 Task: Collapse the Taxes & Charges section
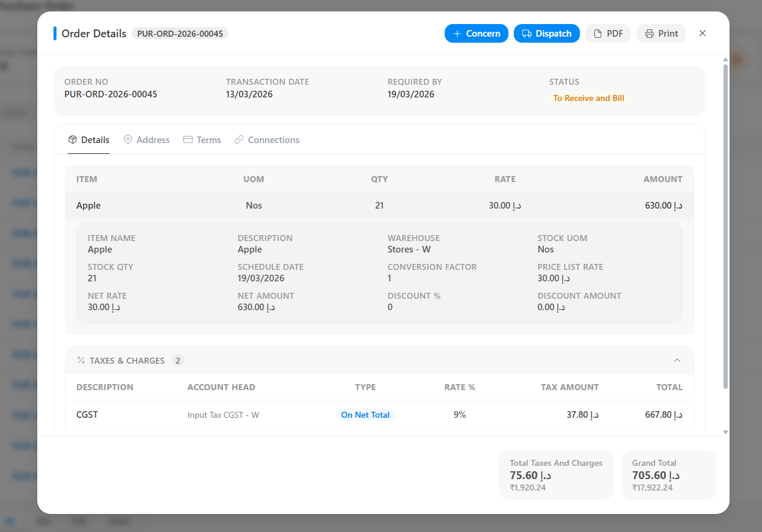click(677, 361)
